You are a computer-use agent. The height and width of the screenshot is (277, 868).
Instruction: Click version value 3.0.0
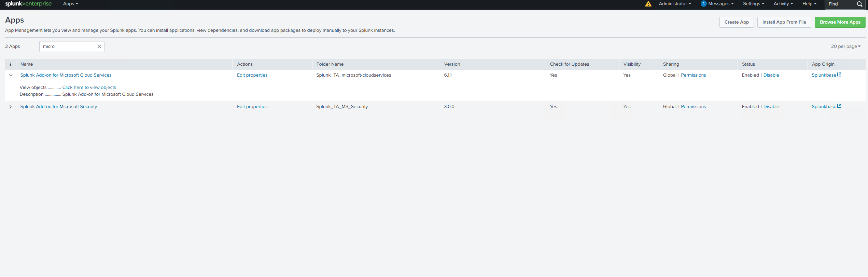coord(449,107)
